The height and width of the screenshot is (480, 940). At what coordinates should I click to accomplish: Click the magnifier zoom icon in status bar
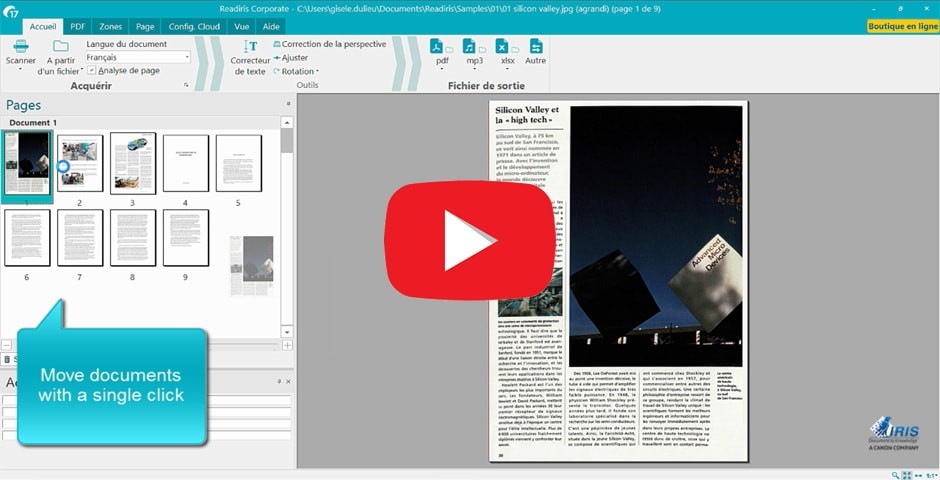(895, 475)
